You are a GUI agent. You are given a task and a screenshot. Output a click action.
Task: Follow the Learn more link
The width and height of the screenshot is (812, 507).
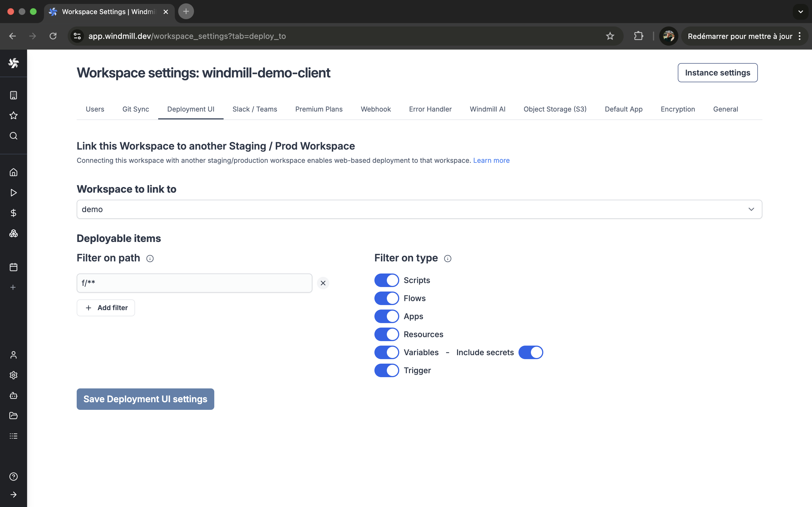point(491,161)
